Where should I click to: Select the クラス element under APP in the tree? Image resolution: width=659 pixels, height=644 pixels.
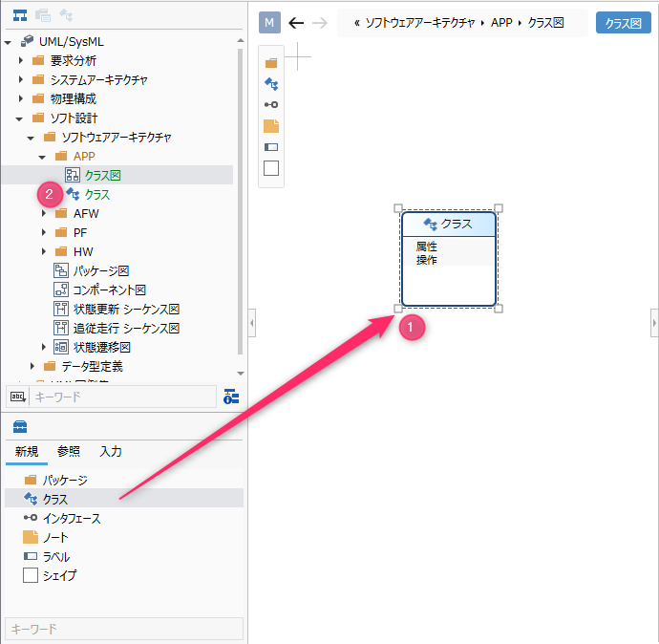(97, 194)
